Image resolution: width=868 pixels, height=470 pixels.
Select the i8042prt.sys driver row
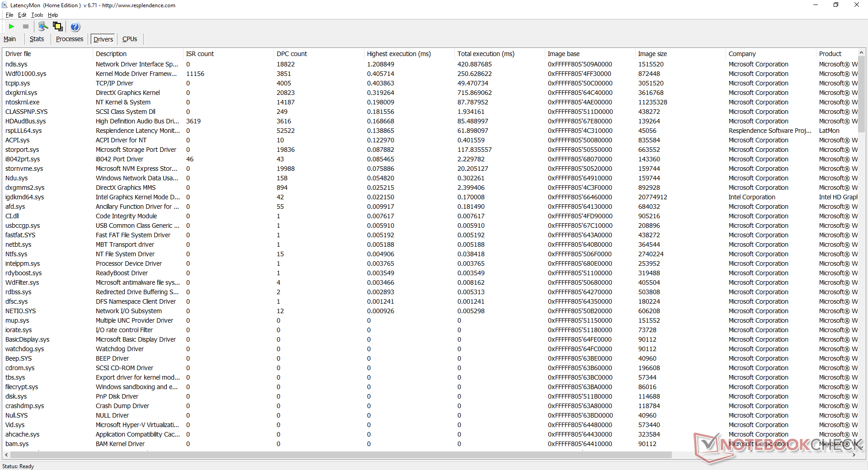click(x=430, y=159)
